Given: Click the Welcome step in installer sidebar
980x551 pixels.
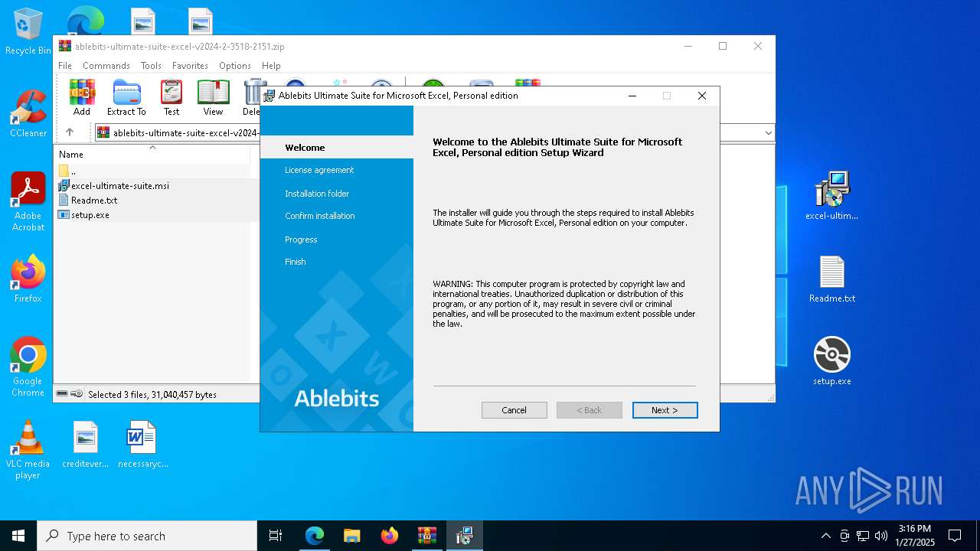Looking at the screenshot, I should [305, 148].
